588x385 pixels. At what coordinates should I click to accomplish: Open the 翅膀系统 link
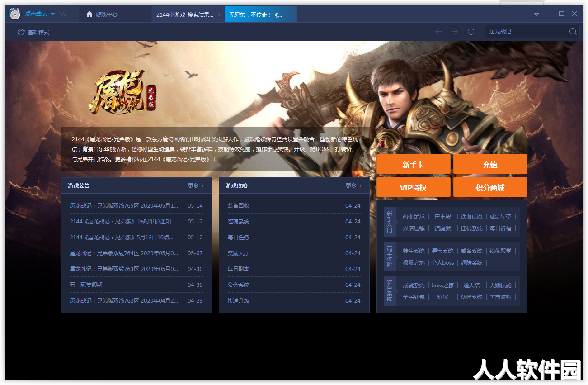tap(471, 263)
